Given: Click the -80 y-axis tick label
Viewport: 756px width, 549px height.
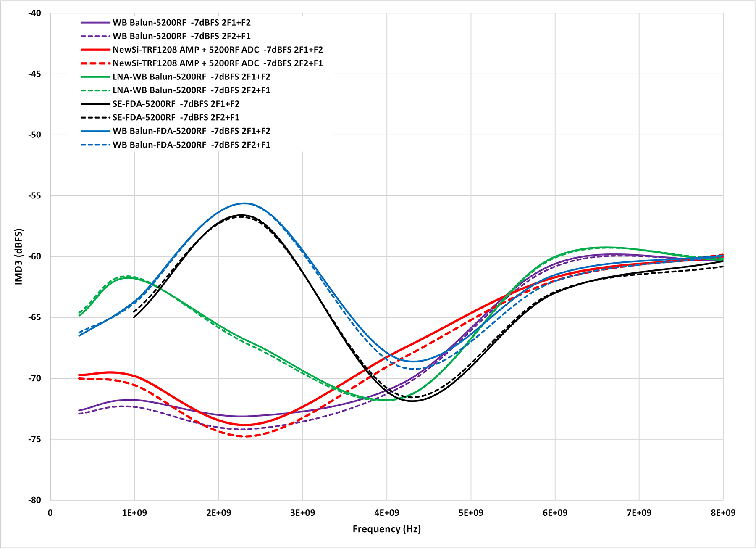Looking at the screenshot, I should click(34, 500).
